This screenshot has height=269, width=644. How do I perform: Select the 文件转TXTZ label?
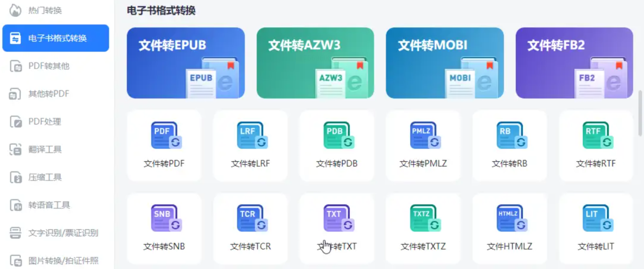tap(423, 246)
